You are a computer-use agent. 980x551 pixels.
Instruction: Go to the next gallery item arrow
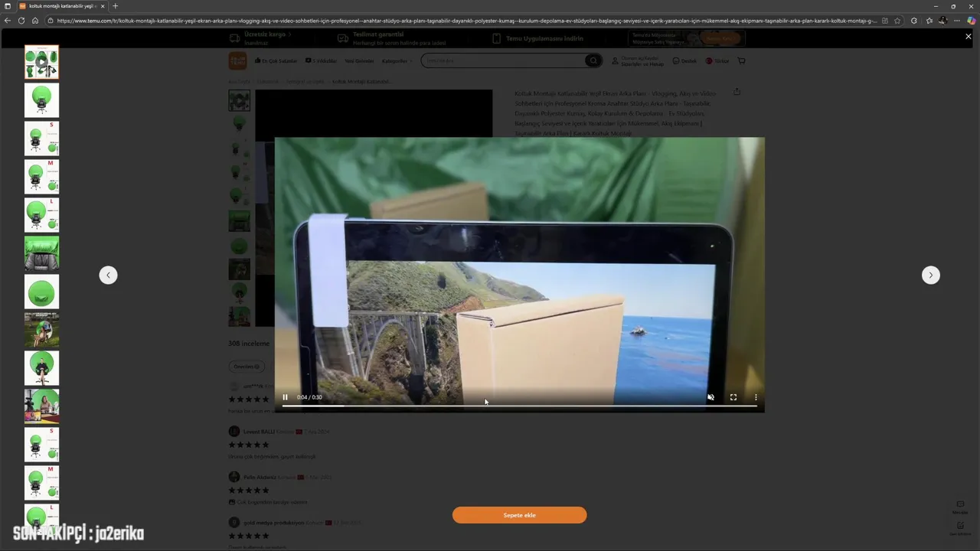coord(930,275)
